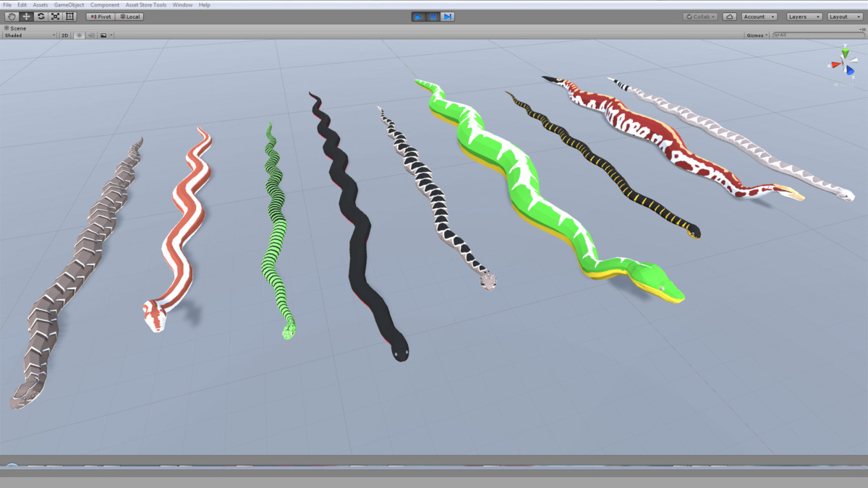Select the Rect Transform tool
The height and width of the screenshot is (488, 868).
tap(70, 16)
